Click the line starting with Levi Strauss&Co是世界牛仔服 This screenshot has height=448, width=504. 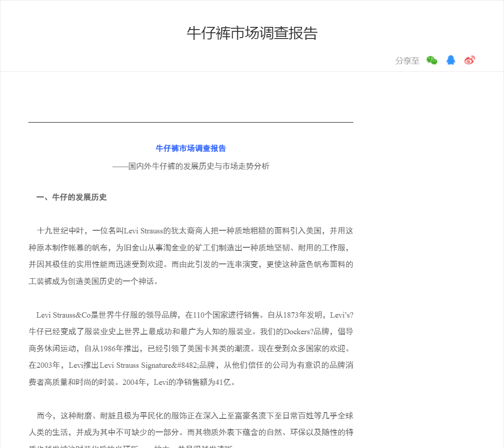tap(195, 315)
